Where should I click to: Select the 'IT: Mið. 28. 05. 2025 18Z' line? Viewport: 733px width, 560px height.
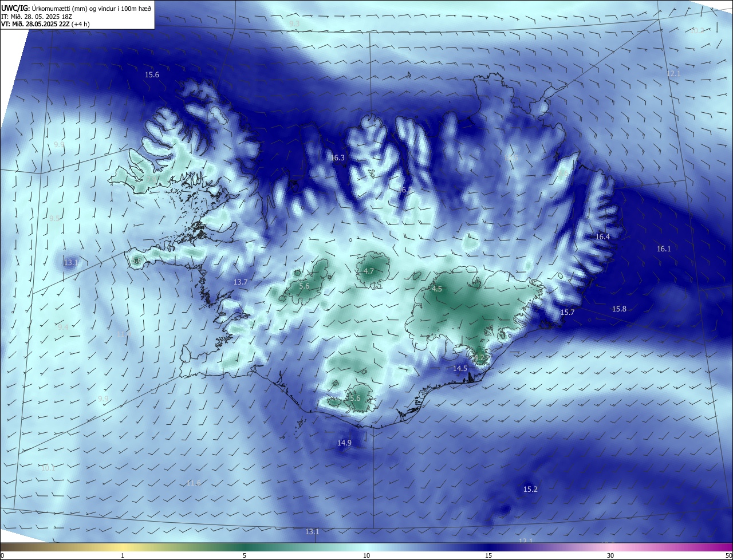point(36,17)
